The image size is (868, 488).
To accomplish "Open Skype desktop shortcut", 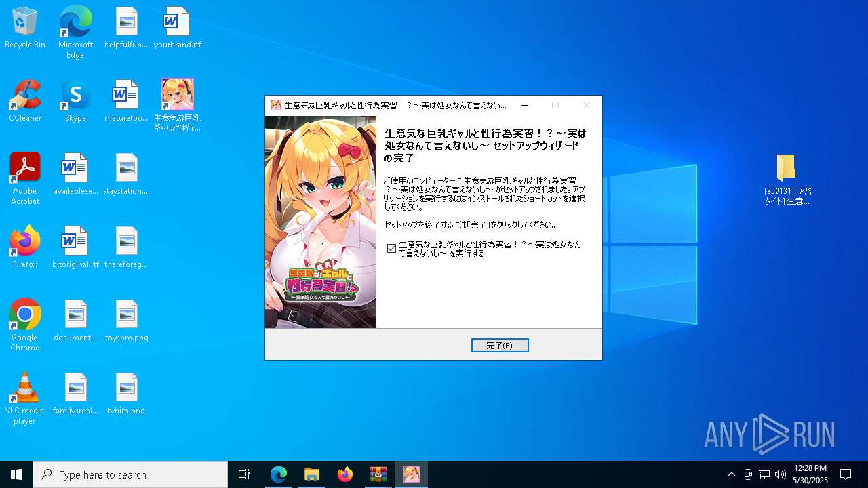I will click(x=75, y=101).
